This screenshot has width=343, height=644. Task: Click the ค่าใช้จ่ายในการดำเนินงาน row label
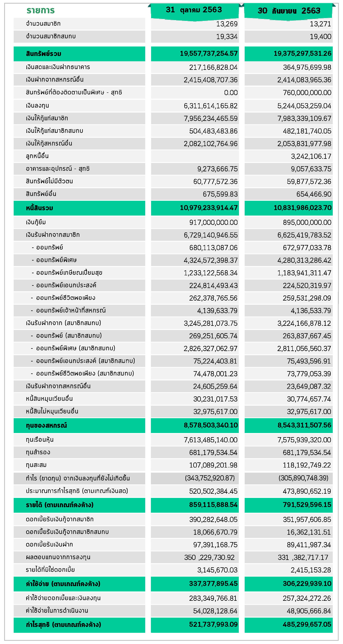[x=57, y=610]
